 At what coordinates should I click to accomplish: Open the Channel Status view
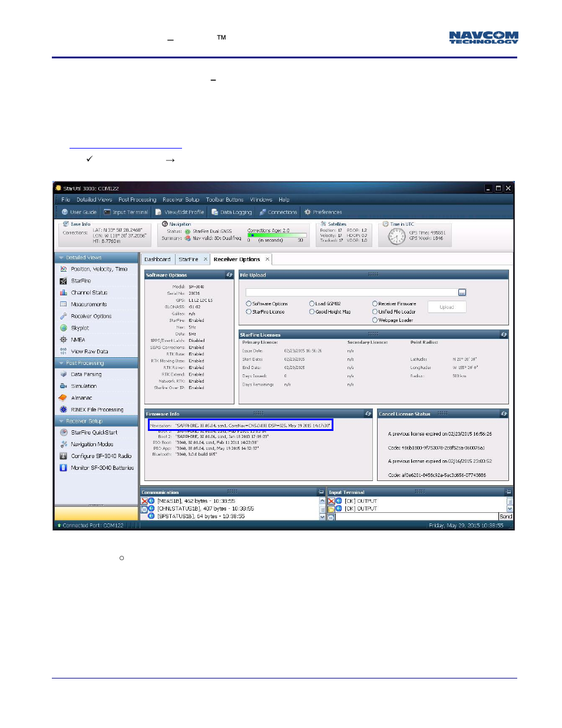[84, 292]
